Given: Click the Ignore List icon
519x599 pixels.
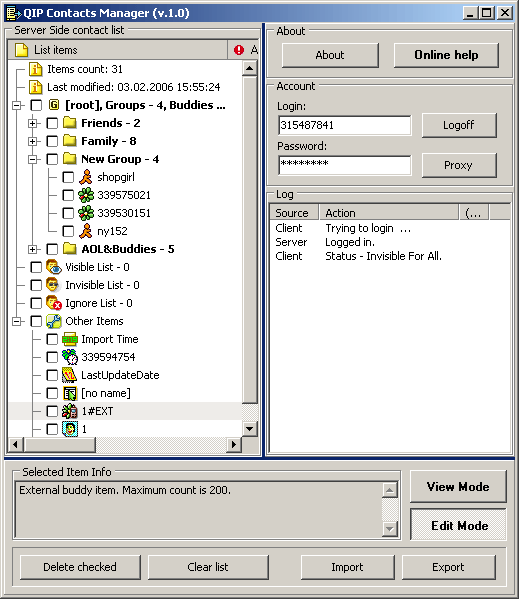Looking at the screenshot, I should click(x=53, y=303).
